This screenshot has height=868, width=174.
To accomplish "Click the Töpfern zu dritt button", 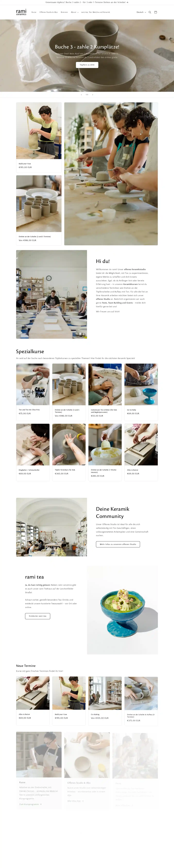I will pos(87,65).
